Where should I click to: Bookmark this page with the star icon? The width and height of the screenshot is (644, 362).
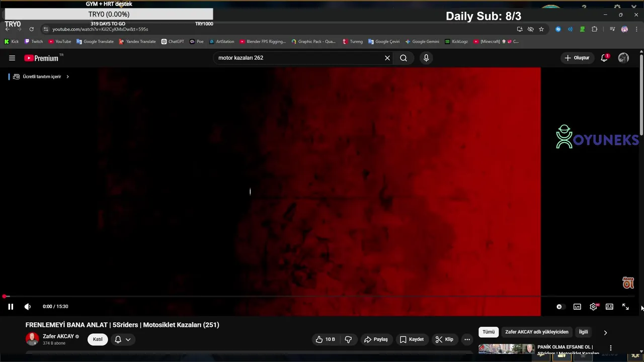coord(541,29)
